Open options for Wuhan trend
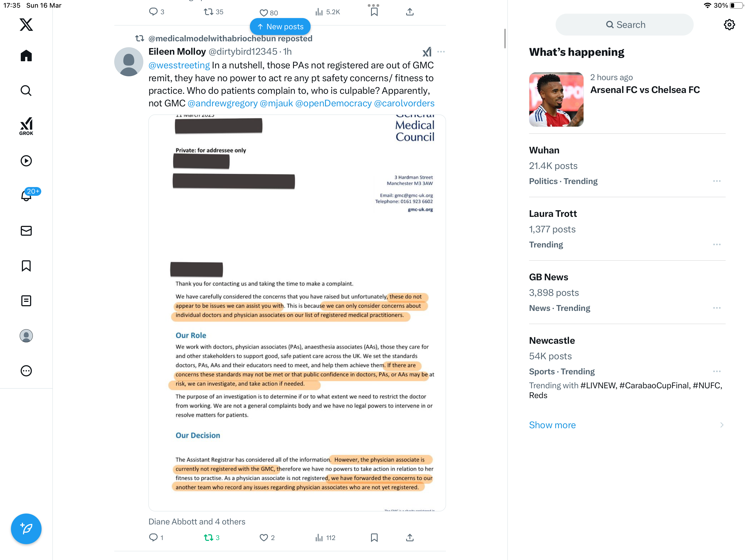The width and height of the screenshot is (747, 560). tap(717, 181)
